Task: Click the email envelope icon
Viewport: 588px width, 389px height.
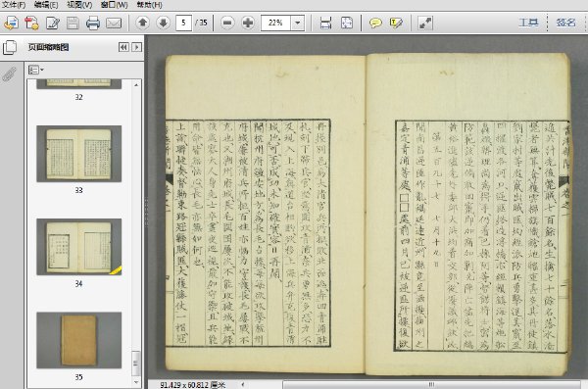Action: 114,23
